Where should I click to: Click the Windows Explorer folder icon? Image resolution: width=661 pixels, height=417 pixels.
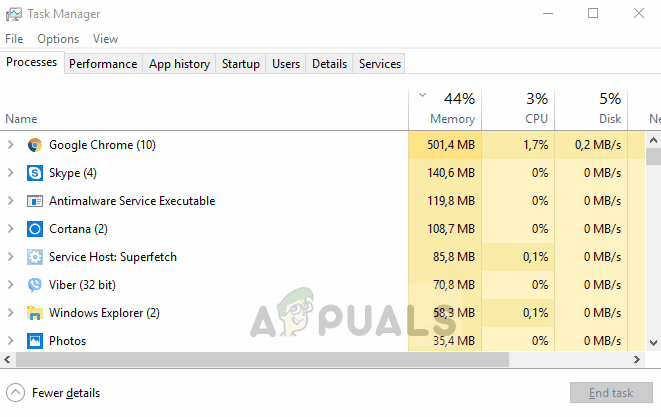(x=34, y=313)
